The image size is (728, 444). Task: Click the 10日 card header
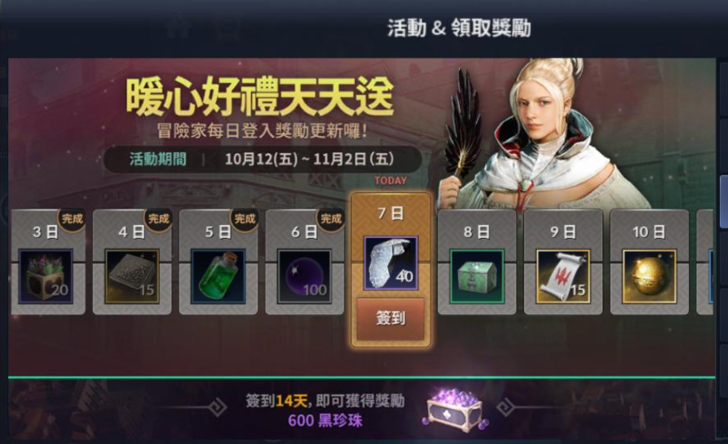(x=649, y=231)
